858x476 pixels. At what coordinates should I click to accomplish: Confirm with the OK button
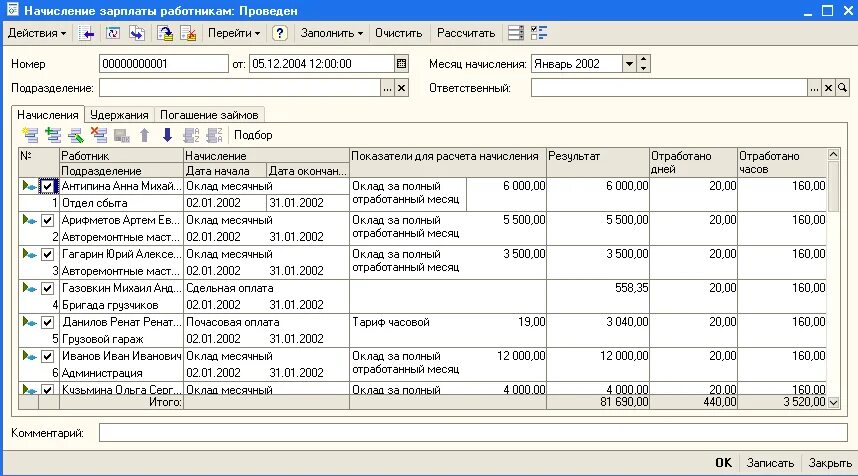tap(723, 462)
